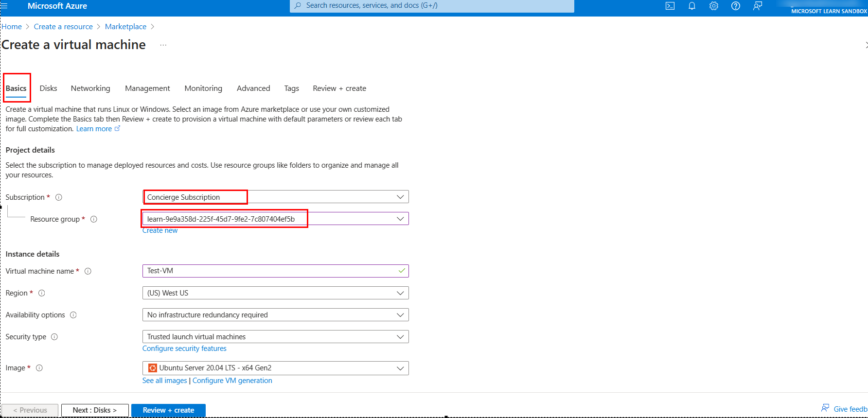Open portal settings gear
Viewport: 868px width, 418px height.
tap(714, 6)
